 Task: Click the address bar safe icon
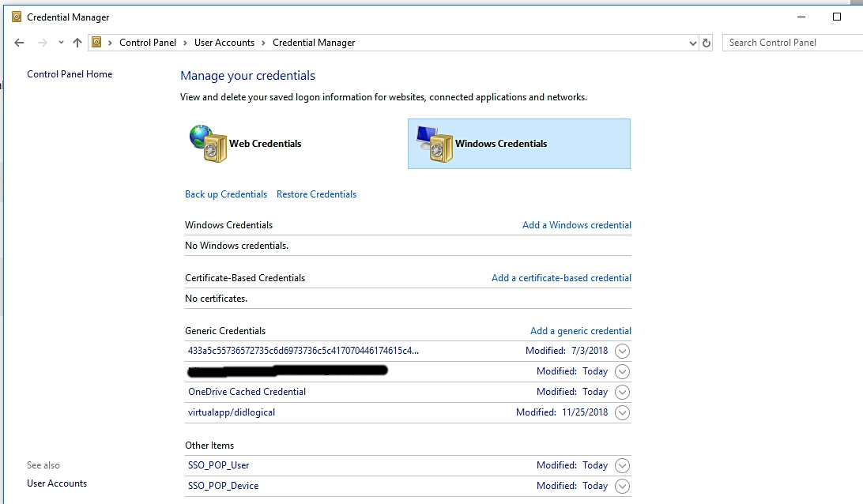(96, 43)
